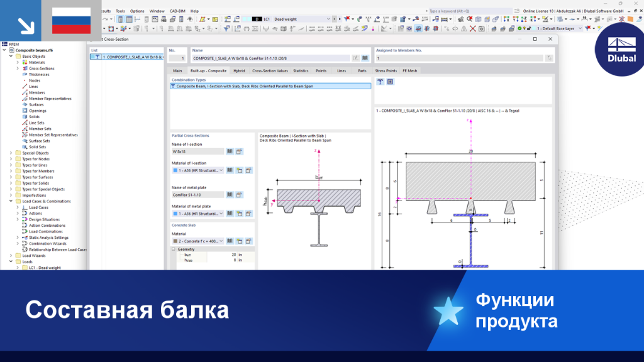Image resolution: width=644 pixels, height=362 pixels.
Task: Select COMPOSITE_I_SLAB_A entry in List
Action: pyautogui.click(x=127, y=57)
